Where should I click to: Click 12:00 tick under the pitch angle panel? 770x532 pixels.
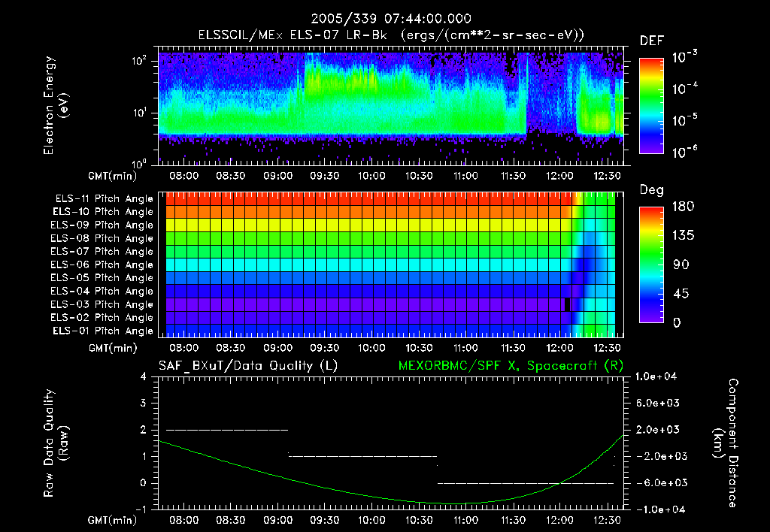[559, 348]
